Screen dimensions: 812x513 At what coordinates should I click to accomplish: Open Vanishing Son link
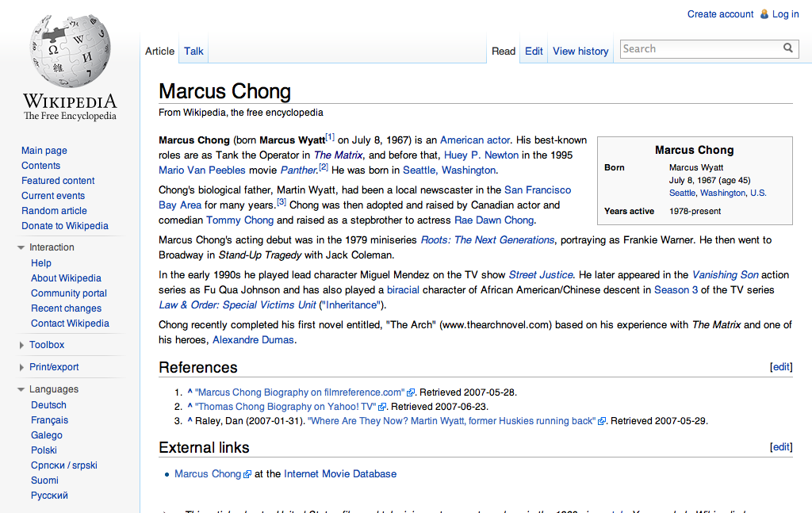(725, 274)
